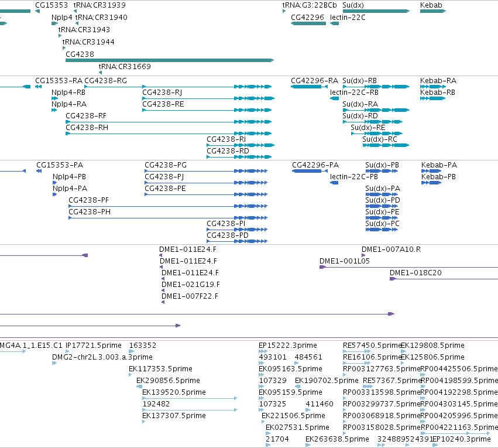Click the CG4238-RH transcript label

87,128
